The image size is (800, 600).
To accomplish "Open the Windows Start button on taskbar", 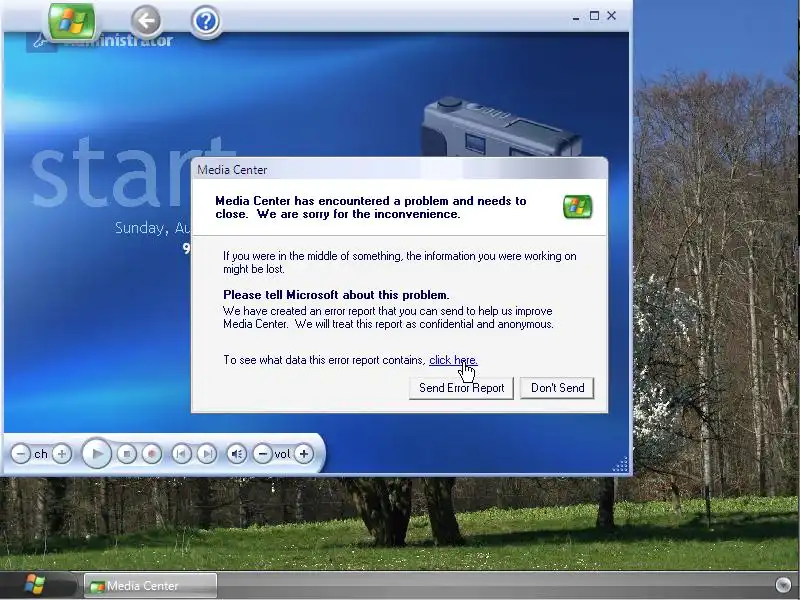I will [35, 585].
